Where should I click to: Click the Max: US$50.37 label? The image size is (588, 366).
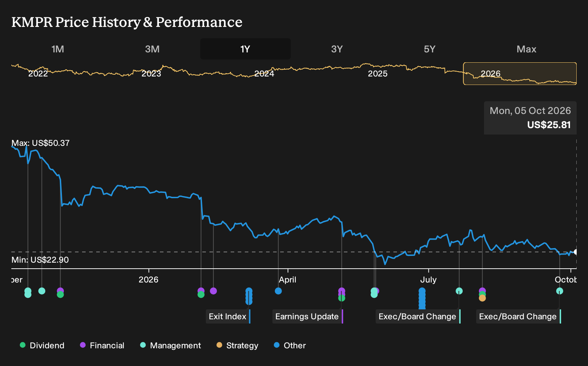[x=41, y=143]
